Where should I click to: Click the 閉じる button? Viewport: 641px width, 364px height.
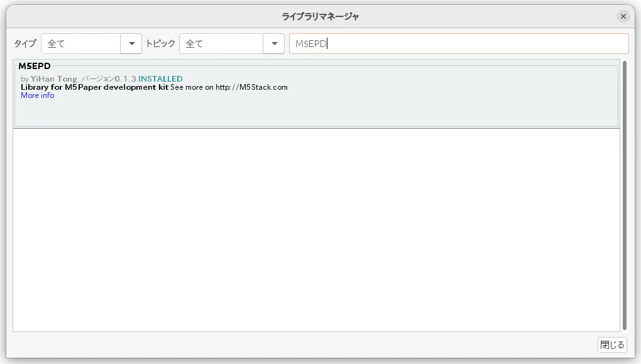pos(612,345)
